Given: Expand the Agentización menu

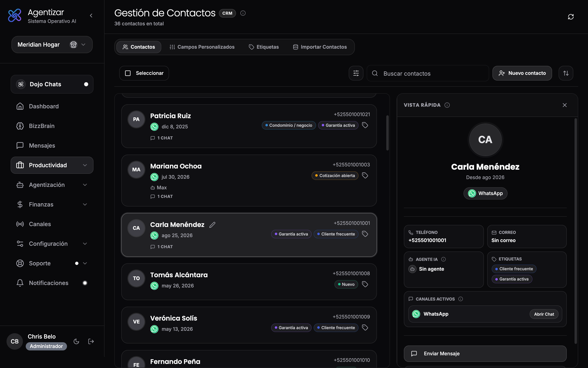Looking at the screenshot, I should [52, 185].
